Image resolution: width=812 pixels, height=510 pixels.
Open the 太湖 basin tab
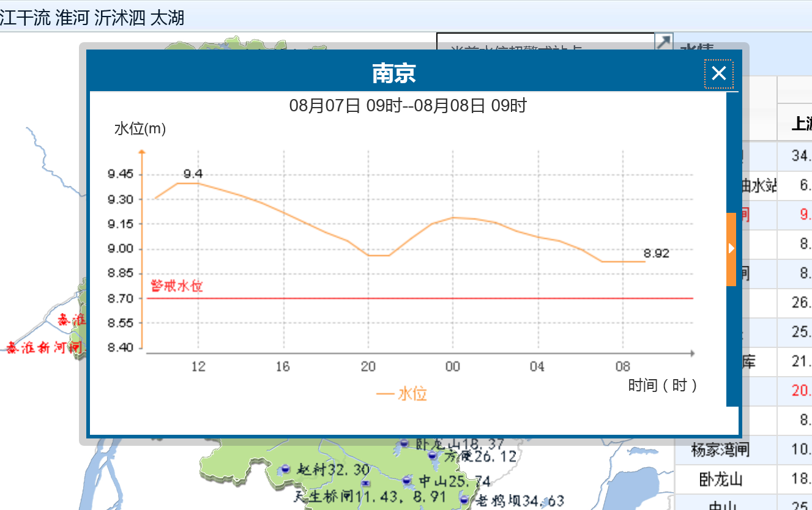167,18
